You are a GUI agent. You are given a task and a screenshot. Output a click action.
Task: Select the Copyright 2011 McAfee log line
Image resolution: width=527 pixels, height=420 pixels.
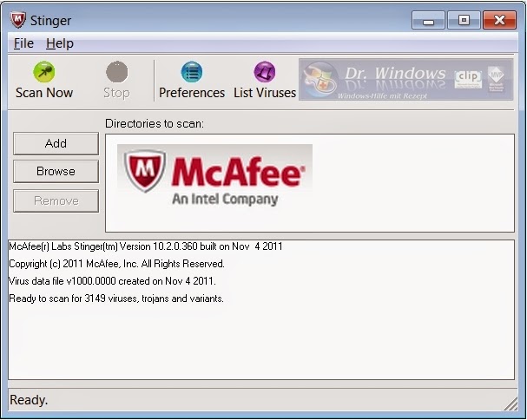(x=116, y=264)
